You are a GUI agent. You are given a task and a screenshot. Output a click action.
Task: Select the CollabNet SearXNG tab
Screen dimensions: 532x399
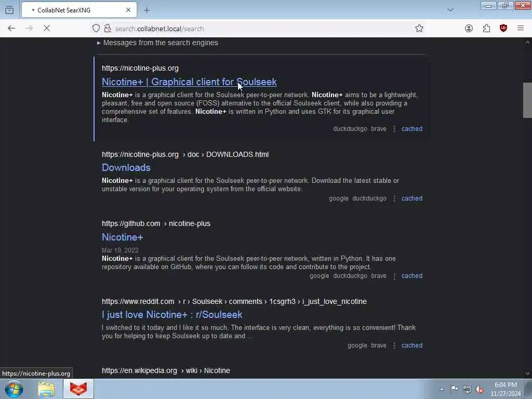tap(79, 10)
